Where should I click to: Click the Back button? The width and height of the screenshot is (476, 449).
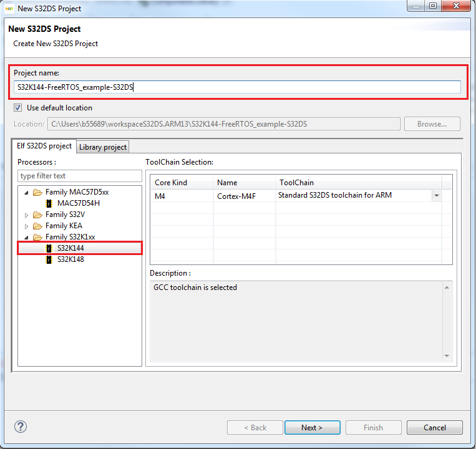(x=255, y=427)
